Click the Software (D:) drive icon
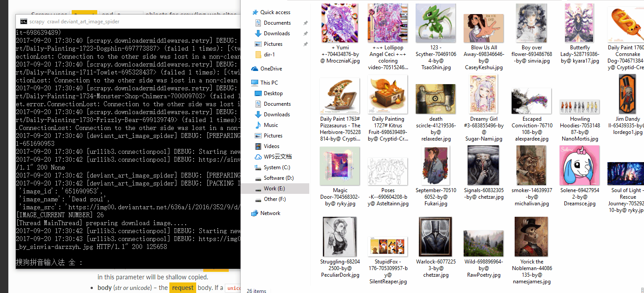644x293 pixels. pos(258,178)
